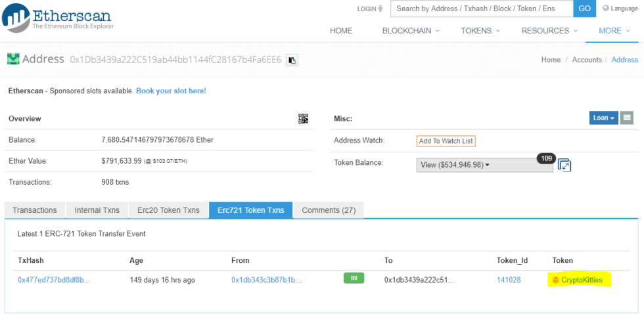Image resolution: width=644 pixels, height=318 pixels.
Task: Click the address search input field
Action: (482, 9)
